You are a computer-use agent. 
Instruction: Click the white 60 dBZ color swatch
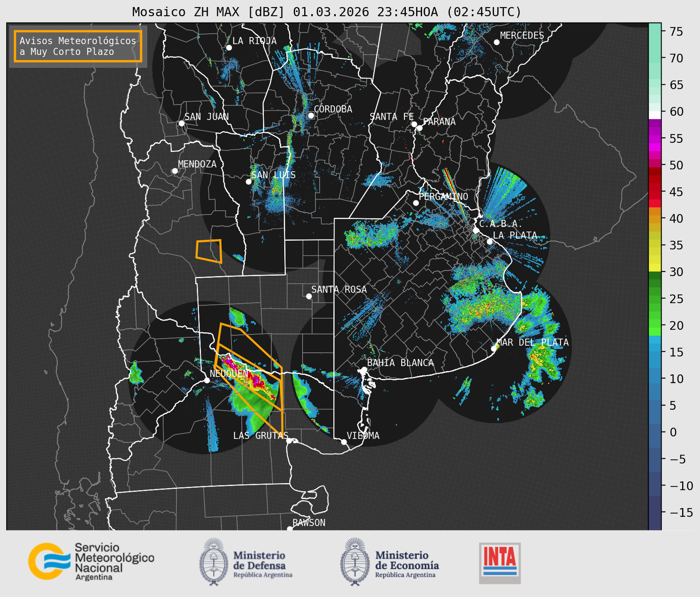point(655,115)
